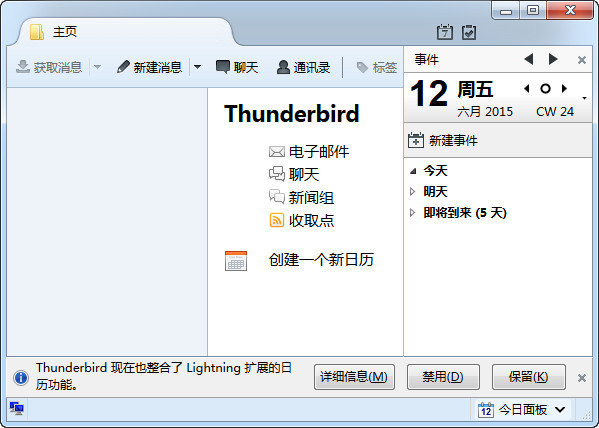This screenshot has width=599, height=428.
Task: Click the email envelope icon
Action: [x=277, y=152]
